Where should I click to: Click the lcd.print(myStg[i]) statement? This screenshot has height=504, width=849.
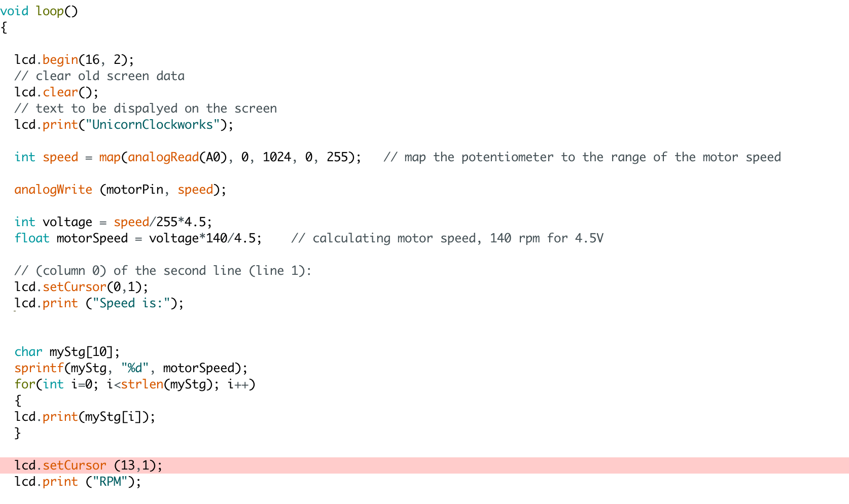(85, 417)
